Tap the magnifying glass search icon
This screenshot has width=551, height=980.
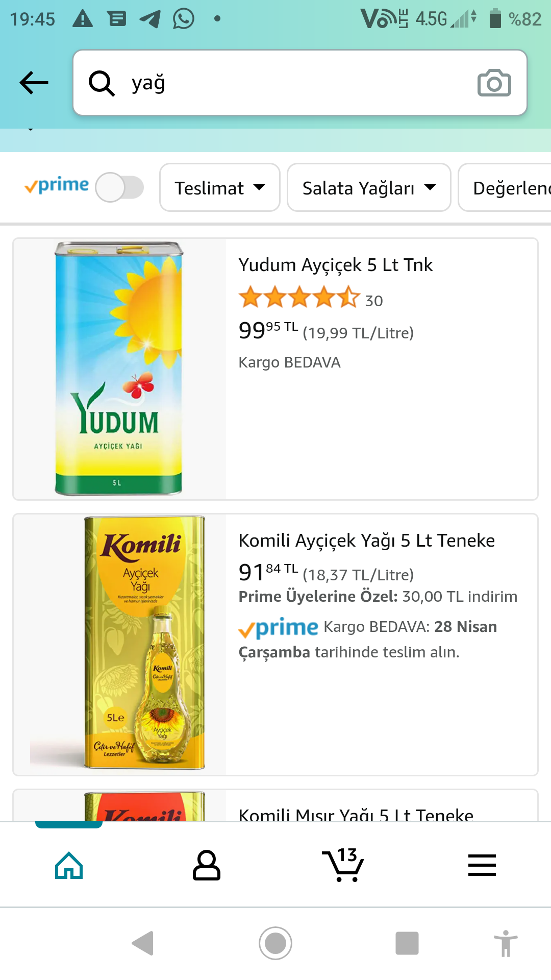(102, 83)
